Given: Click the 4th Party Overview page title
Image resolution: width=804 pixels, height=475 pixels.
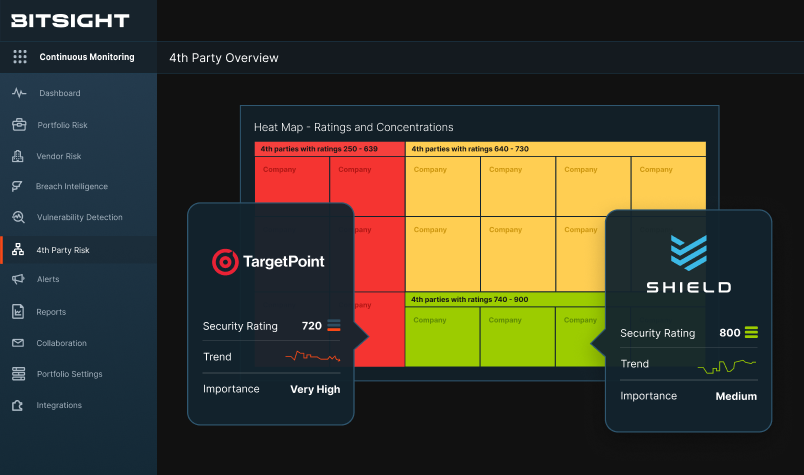Looking at the screenshot, I should pos(224,58).
